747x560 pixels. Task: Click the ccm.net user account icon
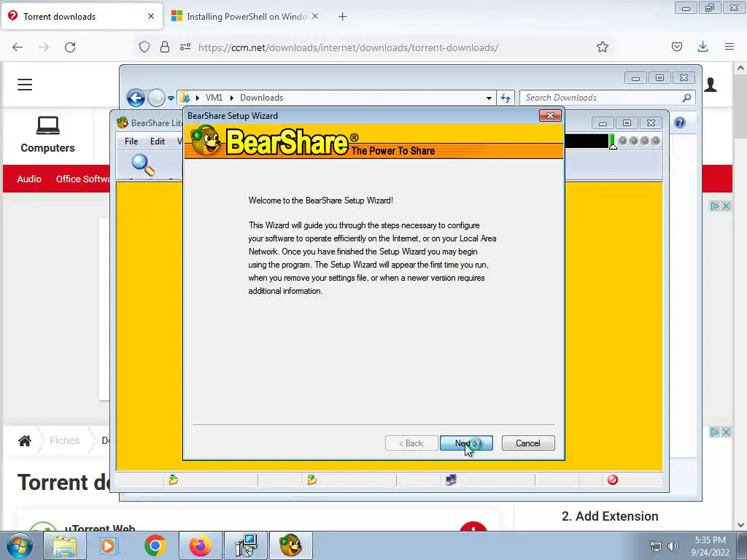click(711, 85)
